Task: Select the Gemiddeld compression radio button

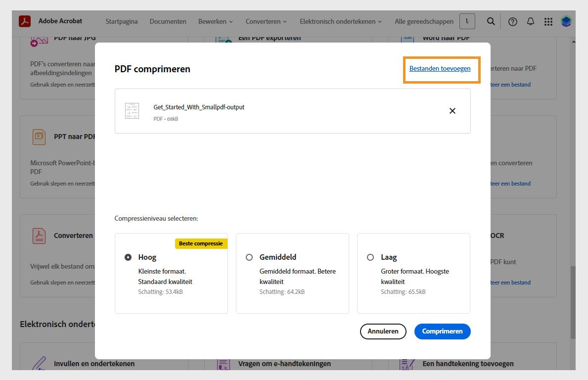Action: coord(249,257)
